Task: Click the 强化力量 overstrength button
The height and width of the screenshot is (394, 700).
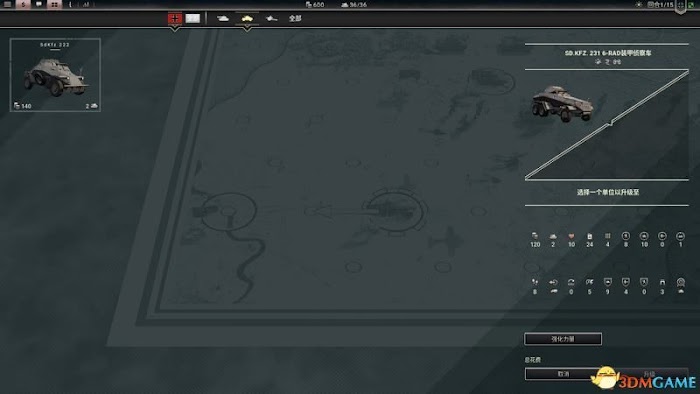Action: [x=563, y=339]
